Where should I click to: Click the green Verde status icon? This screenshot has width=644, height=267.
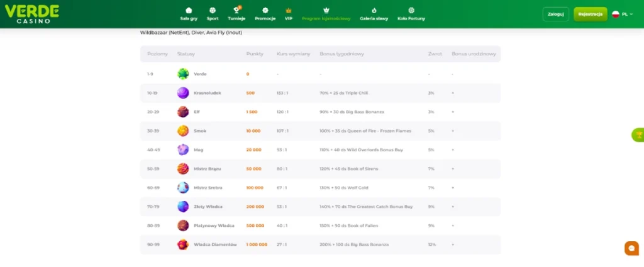point(183,74)
